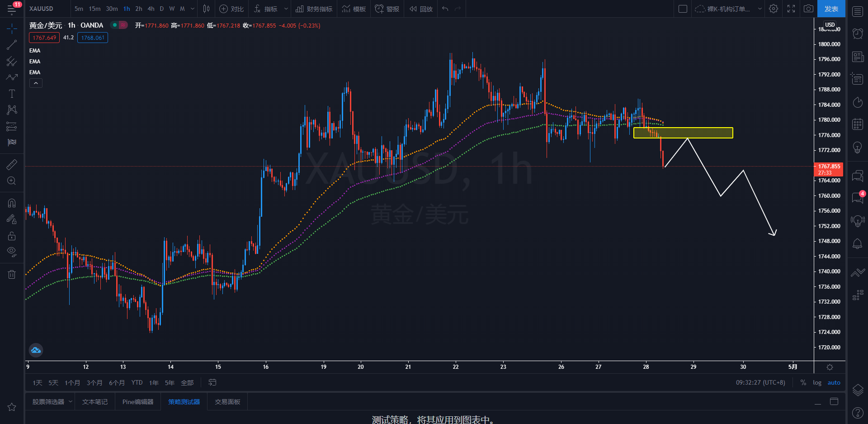Click the trash icon to remove drawings

pyautogui.click(x=12, y=274)
